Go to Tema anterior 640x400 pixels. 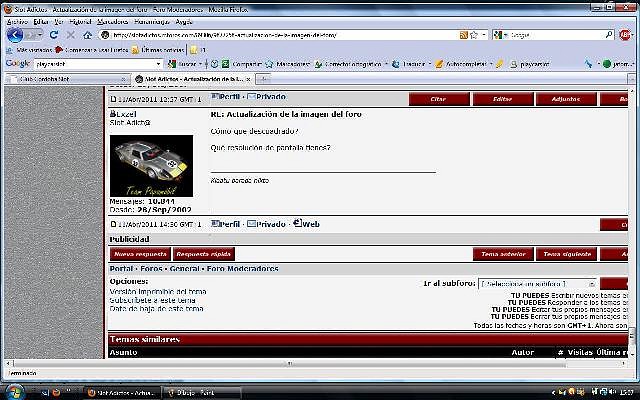click(x=503, y=254)
